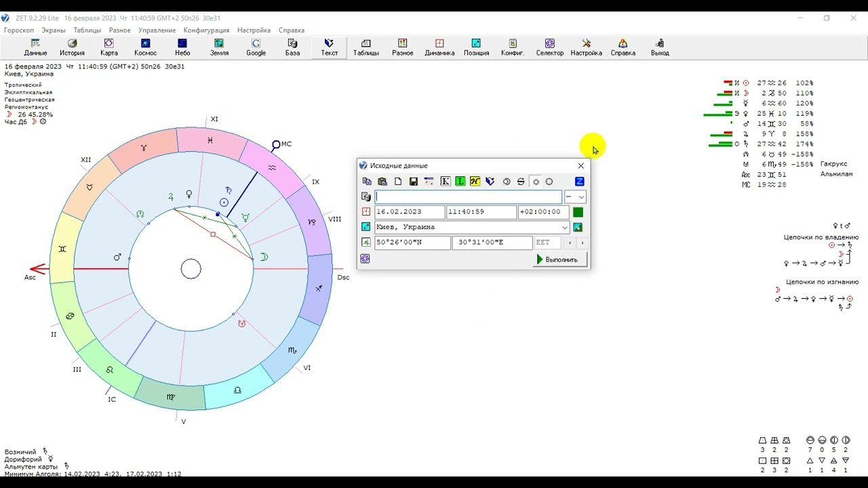Click the place lookup icon before Киев
Viewport: 868px width, 488px height.
[x=366, y=227]
